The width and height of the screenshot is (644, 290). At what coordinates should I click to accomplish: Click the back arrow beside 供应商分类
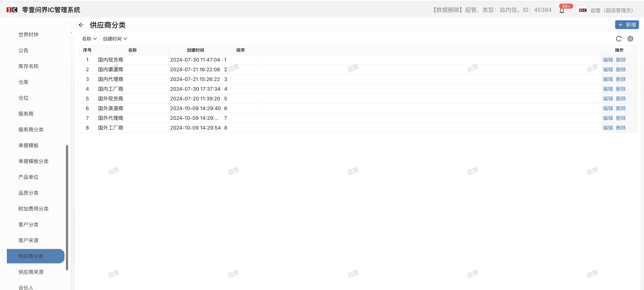coord(81,25)
